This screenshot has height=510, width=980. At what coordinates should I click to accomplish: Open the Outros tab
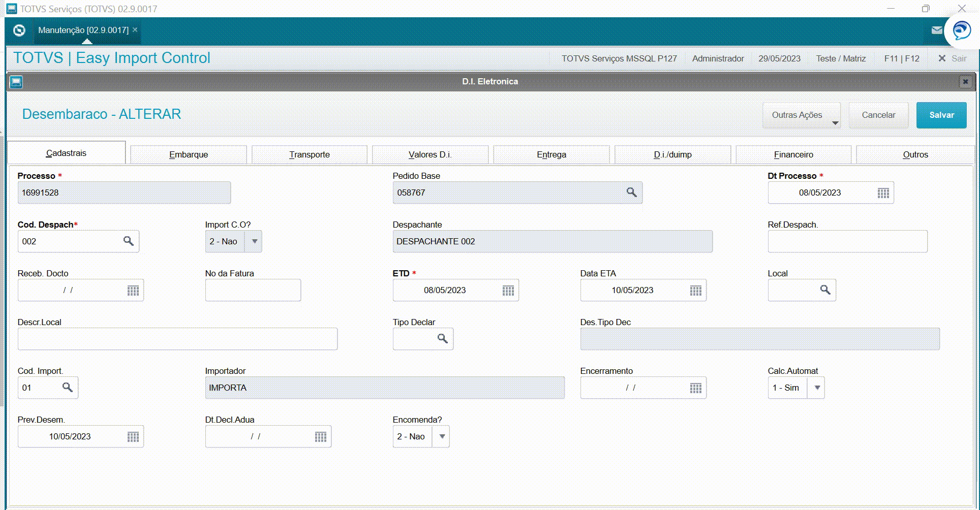click(915, 154)
